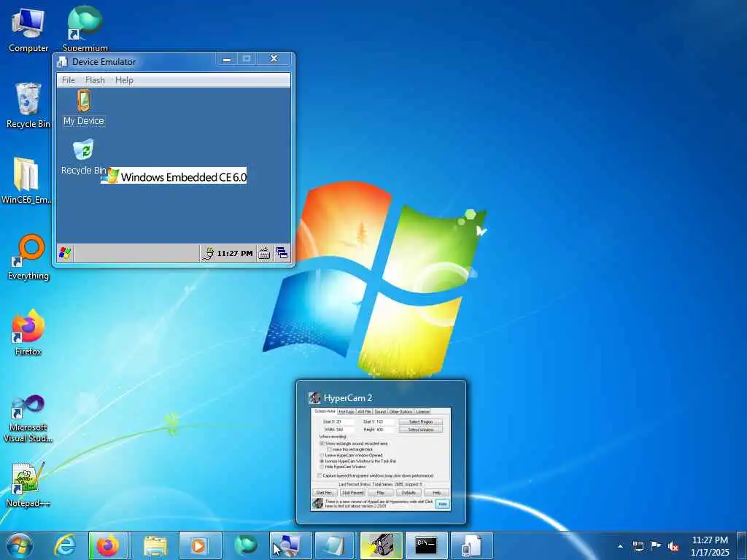The width and height of the screenshot is (747, 560).
Task: Click the Windows Embedded CE 6.0 banner
Action: tap(174, 176)
